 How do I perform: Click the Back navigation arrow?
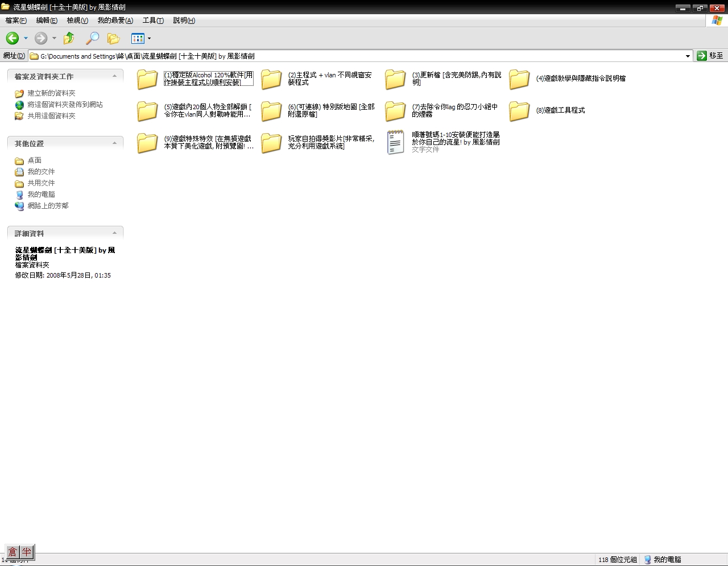pyautogui.click(x=13, y=38)
